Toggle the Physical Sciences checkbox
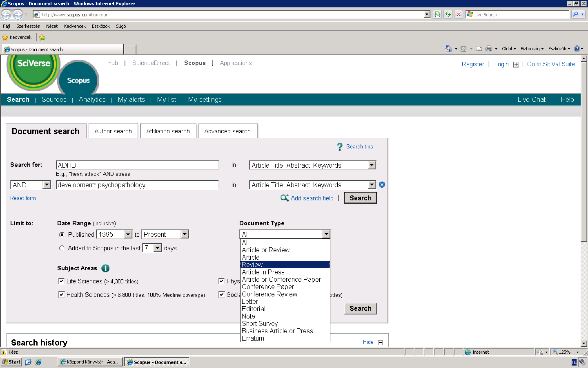The image size is (588, 368). click(221, 281)
